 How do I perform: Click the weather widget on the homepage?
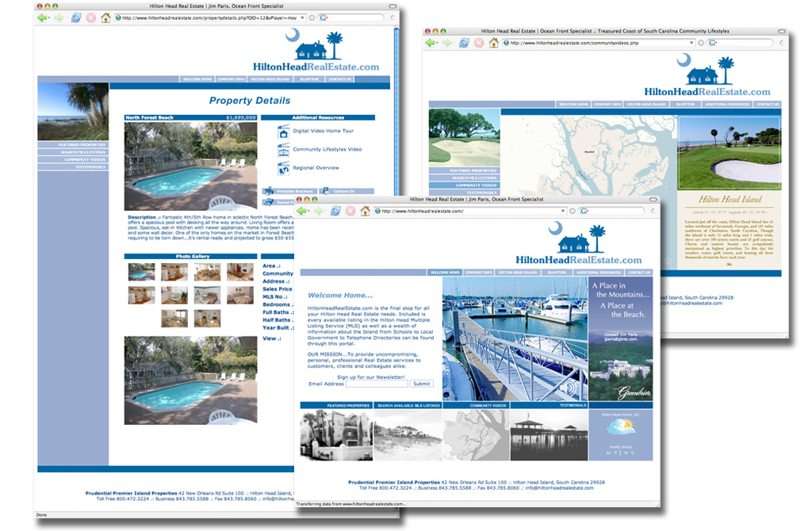620,435
